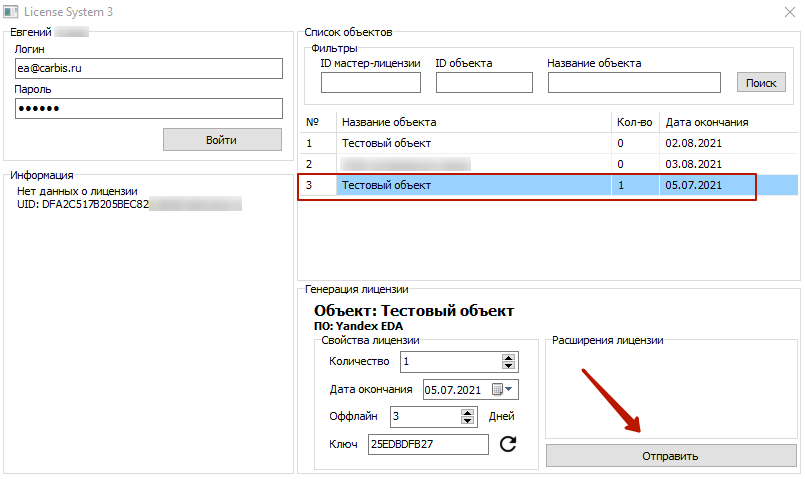Select row 1 Тестовый объект dated 02.08.2021
This screenshot has width=805, height=479.
click(549, 143)
